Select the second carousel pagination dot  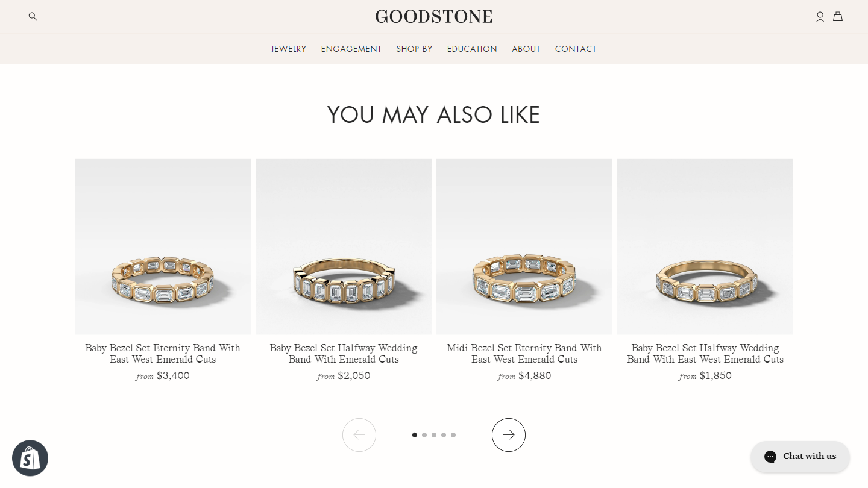coord(424,435)
